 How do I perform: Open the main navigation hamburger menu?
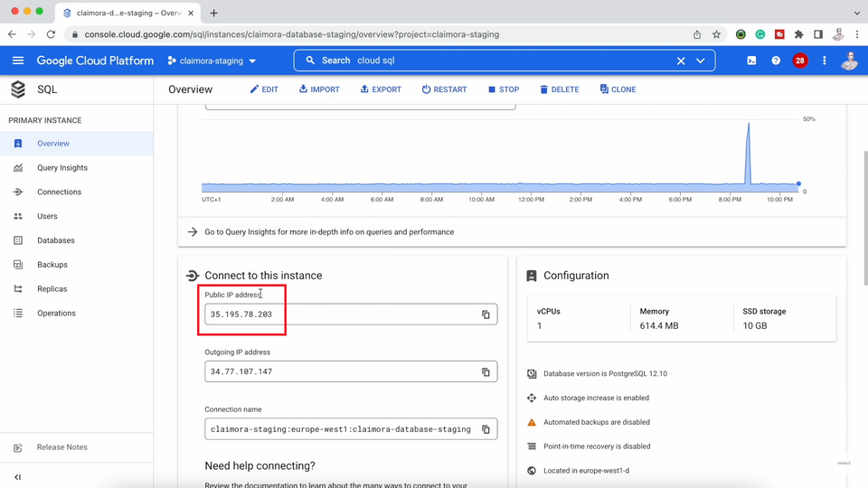click(18, 61)
